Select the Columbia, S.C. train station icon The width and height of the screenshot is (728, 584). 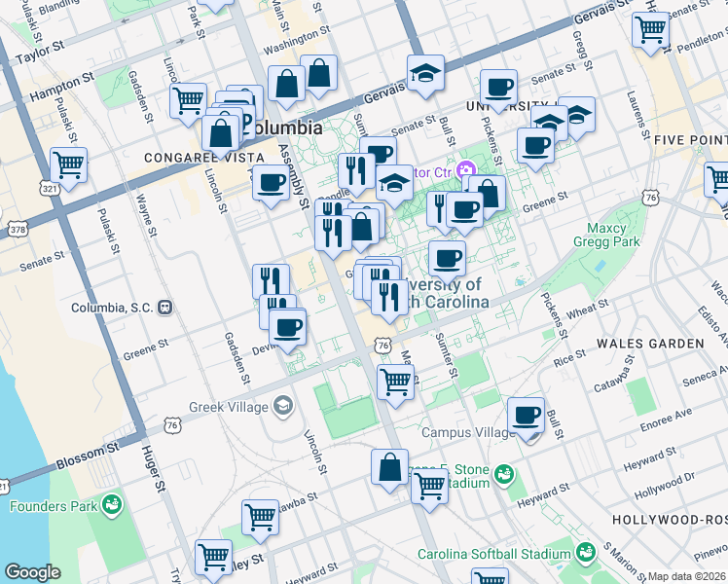click(164, 308)
